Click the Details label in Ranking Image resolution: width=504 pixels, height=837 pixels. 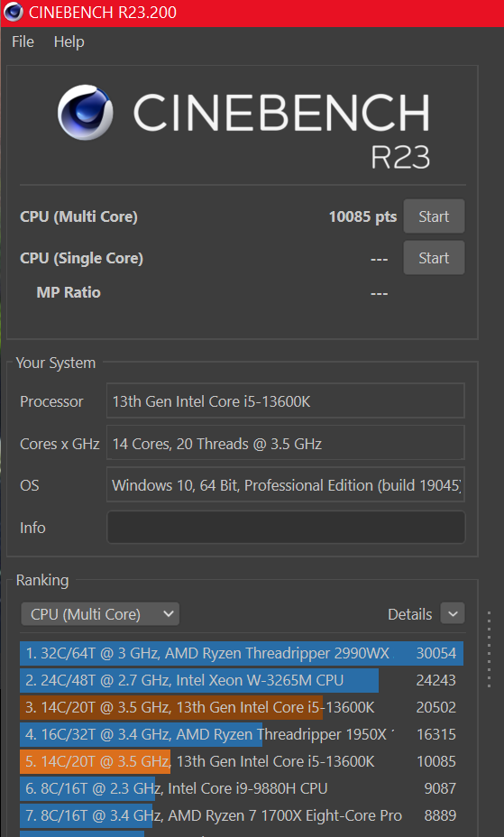coord(409,614)
